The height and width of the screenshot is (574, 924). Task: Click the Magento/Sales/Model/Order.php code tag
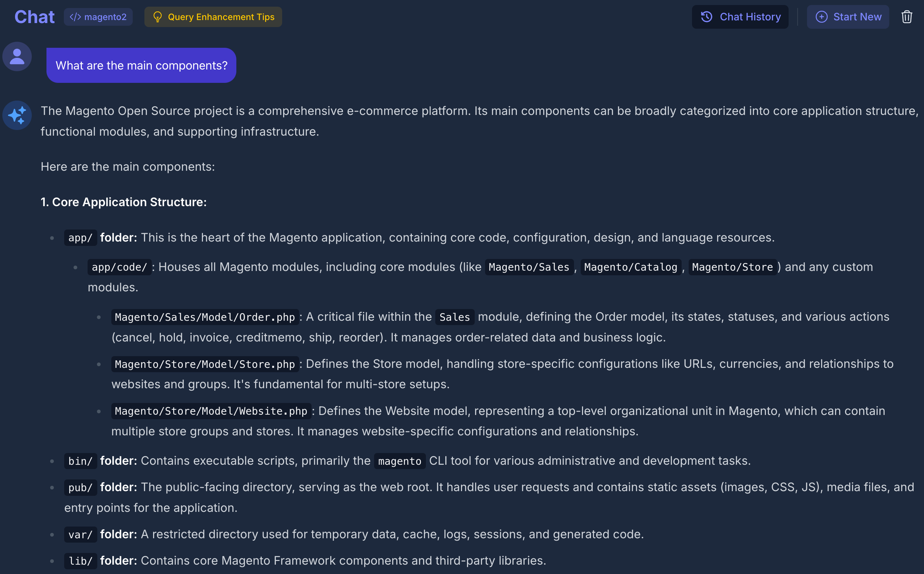(x=205, y=317)
